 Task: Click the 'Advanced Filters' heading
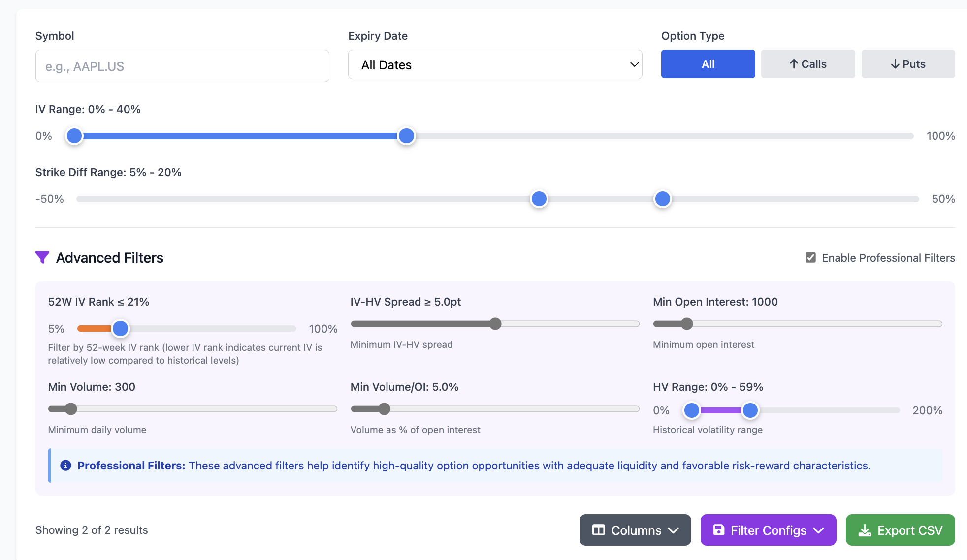[x=110, y=258]
